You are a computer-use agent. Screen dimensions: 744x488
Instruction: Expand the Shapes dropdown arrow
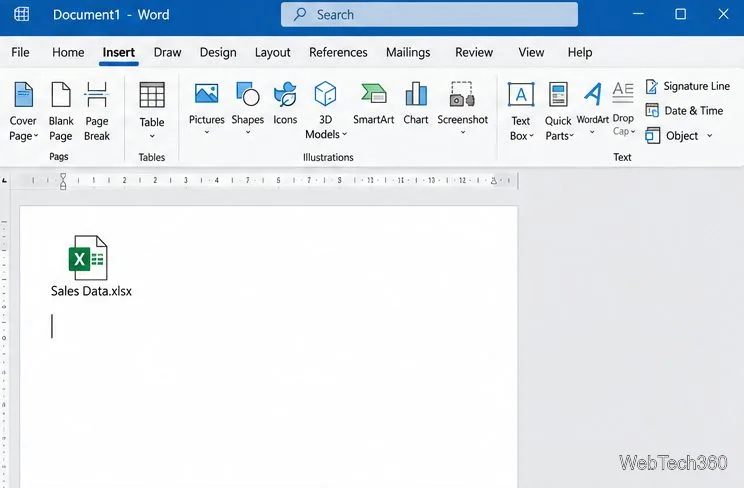coord(248,133)
